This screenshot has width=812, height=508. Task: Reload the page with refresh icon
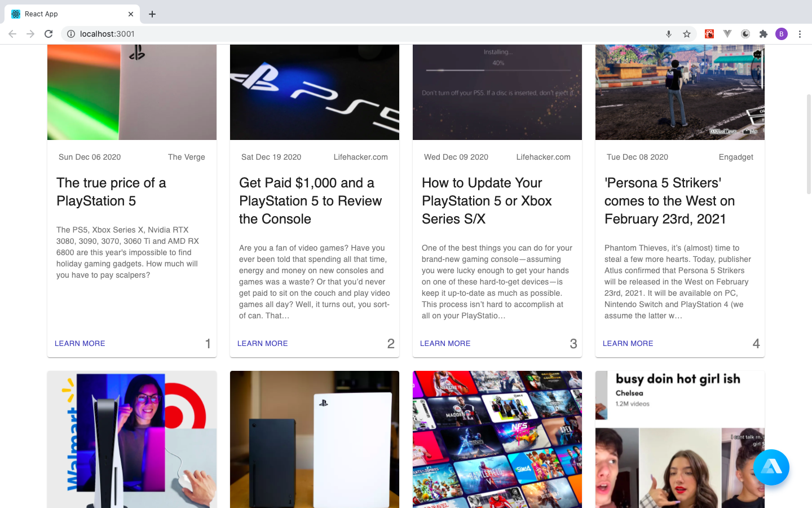tap(48, 34)
